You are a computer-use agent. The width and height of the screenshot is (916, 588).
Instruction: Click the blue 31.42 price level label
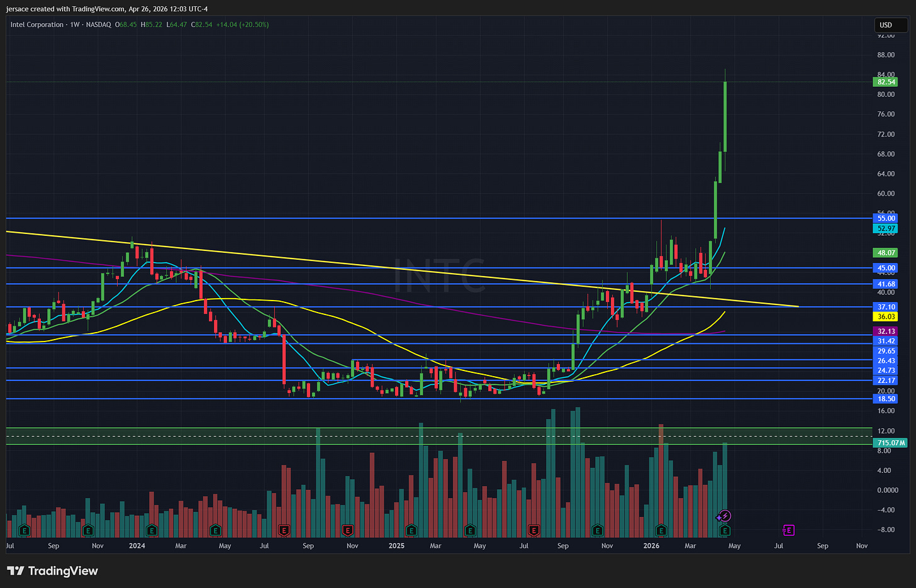pyautogui.click(x=886, y=341)
